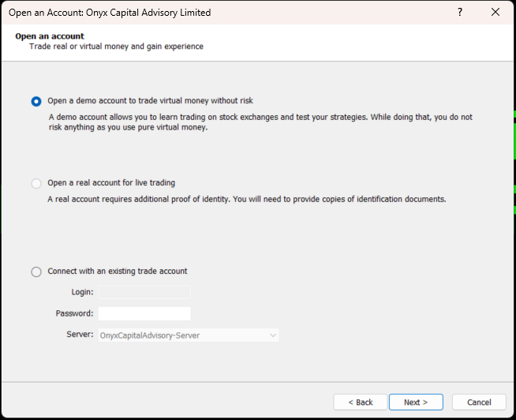Click the 'Server:' field label
The image size is (516, 420).
(80, 335)
